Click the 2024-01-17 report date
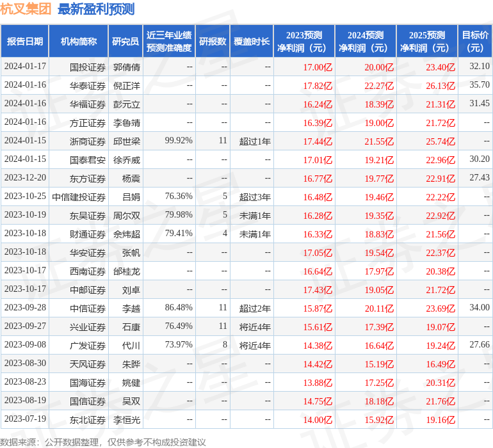The image size is (493, 448). [25, 66]
